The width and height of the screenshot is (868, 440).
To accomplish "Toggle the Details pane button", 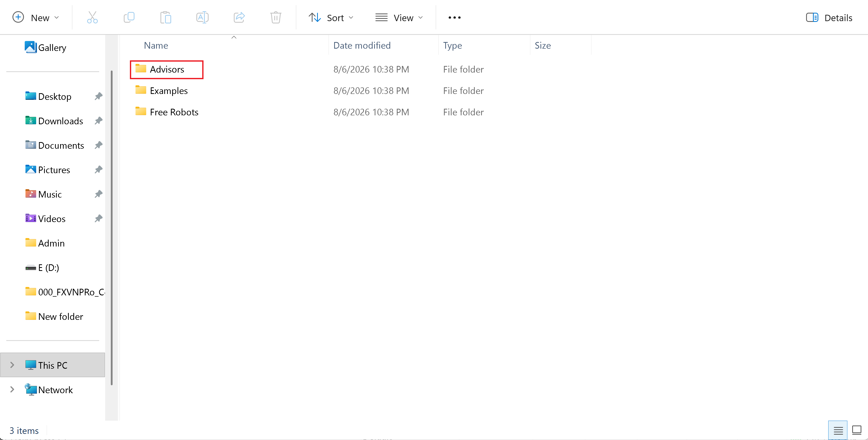I will [x=829, y=18].
